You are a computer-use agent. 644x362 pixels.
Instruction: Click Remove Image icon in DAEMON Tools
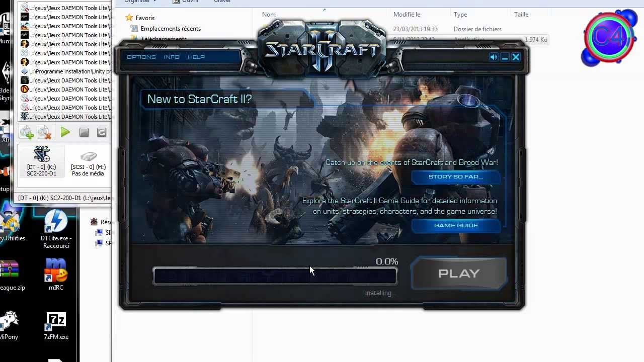(x=44, y=132)
